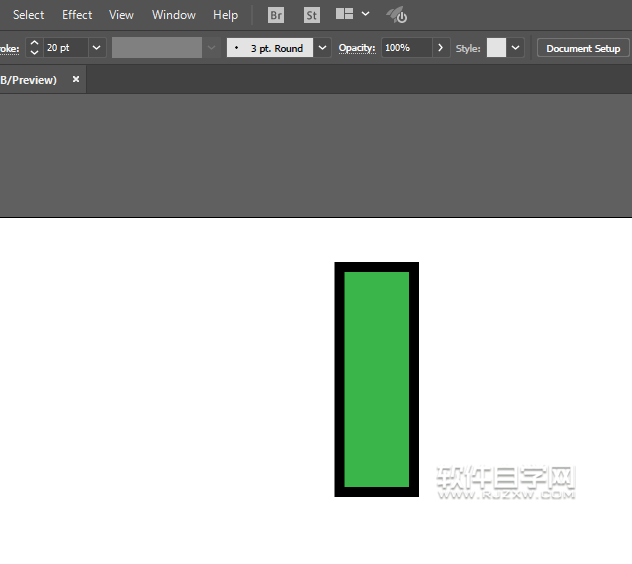Click the Document Setup button
The height and width of the screenshot is (564, 632).
point(583,48)
